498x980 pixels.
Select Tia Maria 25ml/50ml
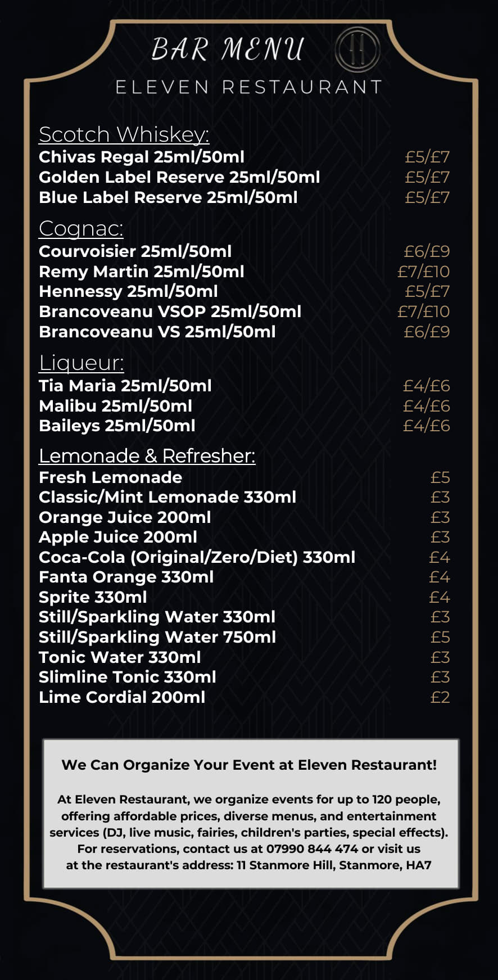pyautogui.click(x=125, y=386)
